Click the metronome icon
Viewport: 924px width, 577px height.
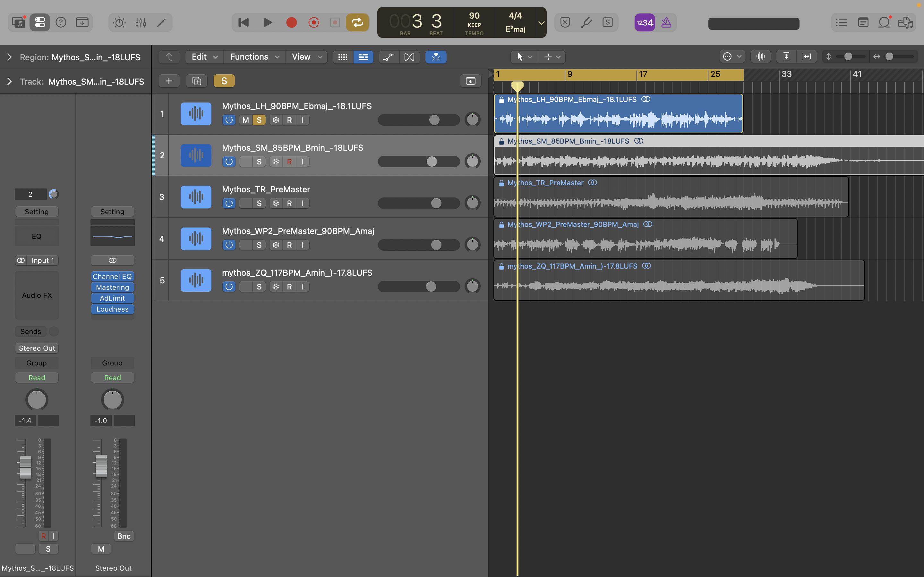pos(666,23)
